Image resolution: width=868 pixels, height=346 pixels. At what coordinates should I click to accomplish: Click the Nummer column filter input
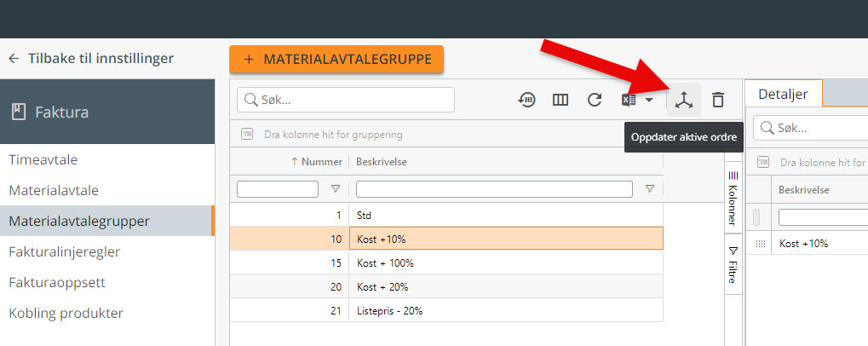278,189
